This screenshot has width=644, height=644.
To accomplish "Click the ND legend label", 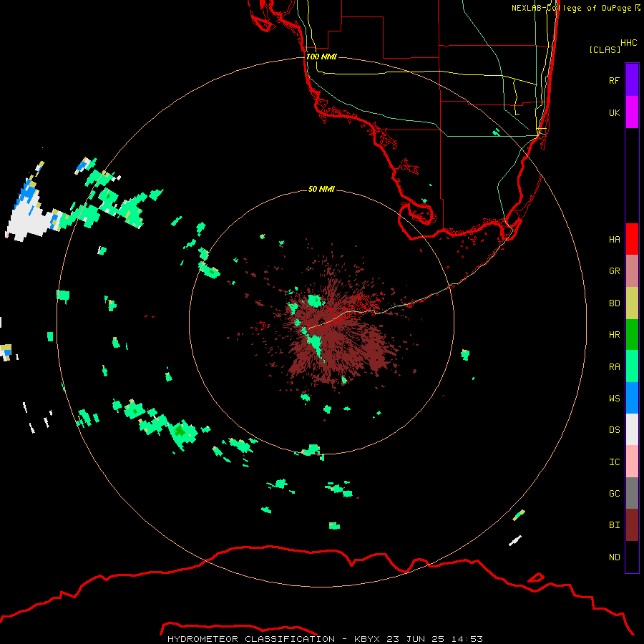I will [x=614, y=557].
